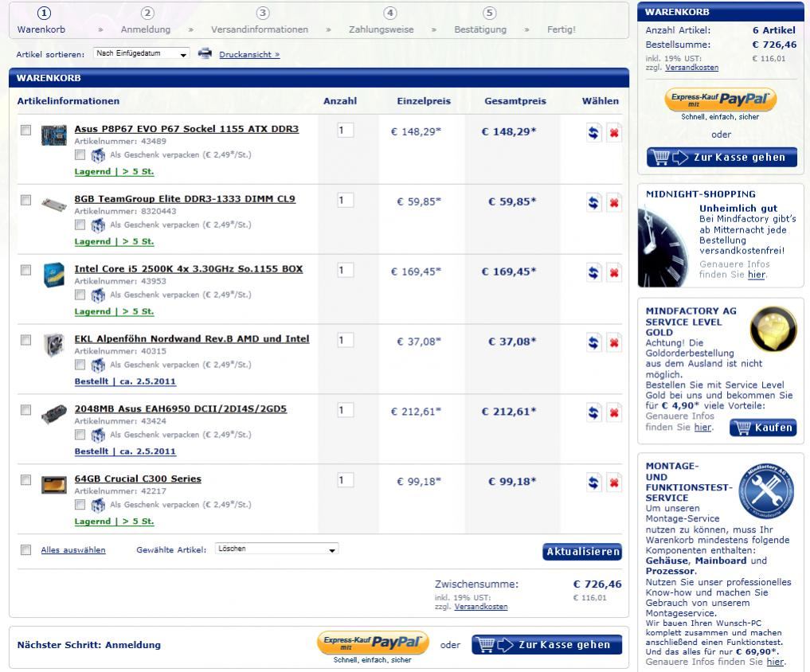Open Bestellt ca. 2.5.2011 link under EKL Alpenföhn
Viewport: 810px width, 672px height.
pyautogui.click(x=125, y=381)
